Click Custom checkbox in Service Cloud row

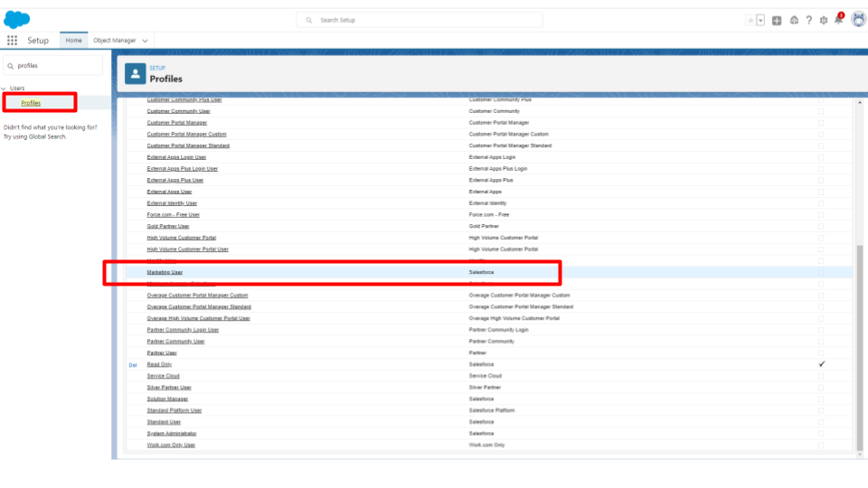pos(821,376)
